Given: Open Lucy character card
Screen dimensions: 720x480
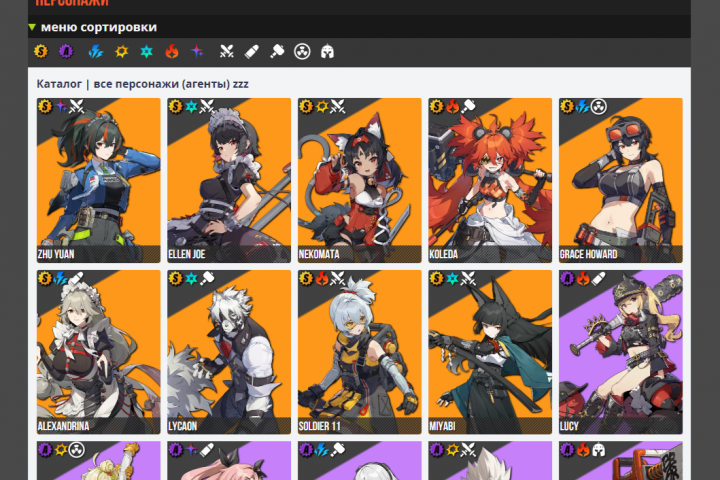Looking at the screenshot, I should click(x=621, y=352).
